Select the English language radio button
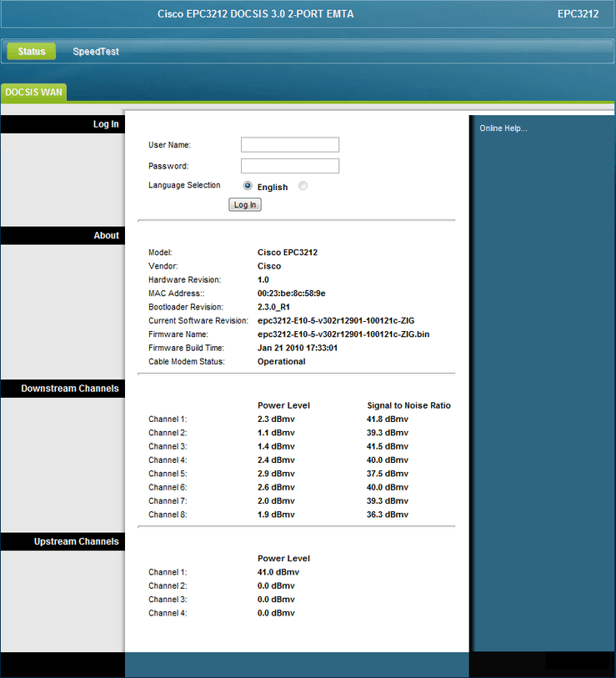 coord(248,186)
